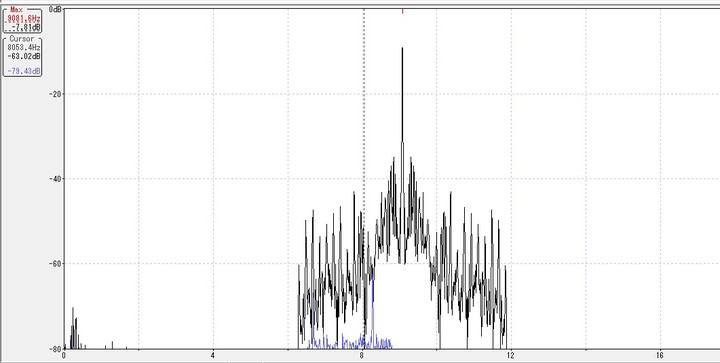Screen dimensions: 720x363
Task: Click the 4 label on the frequency axis
Action: click(x=213, y=355)
